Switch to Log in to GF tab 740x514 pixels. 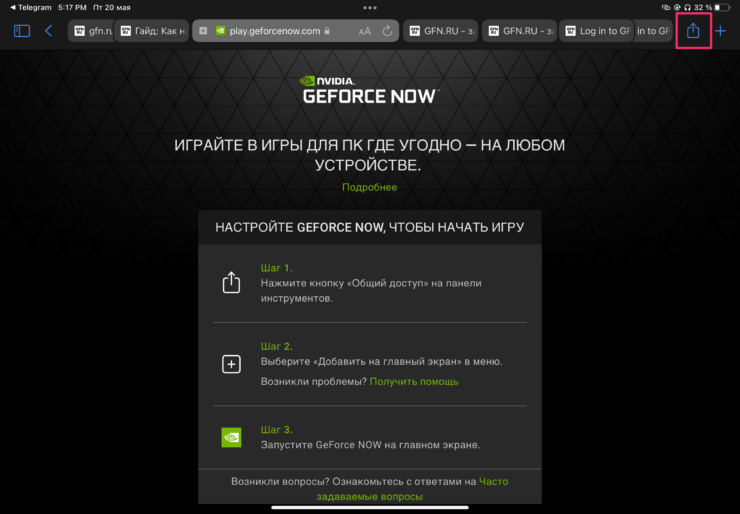point(597,31)
